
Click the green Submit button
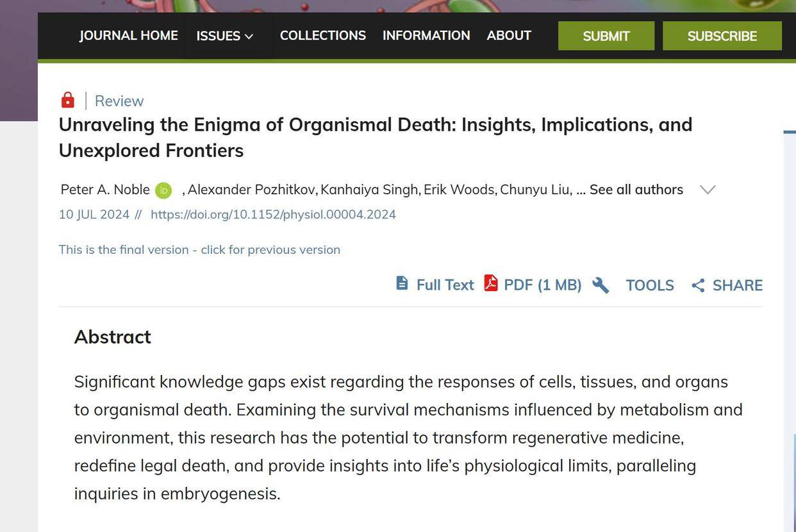606,36
